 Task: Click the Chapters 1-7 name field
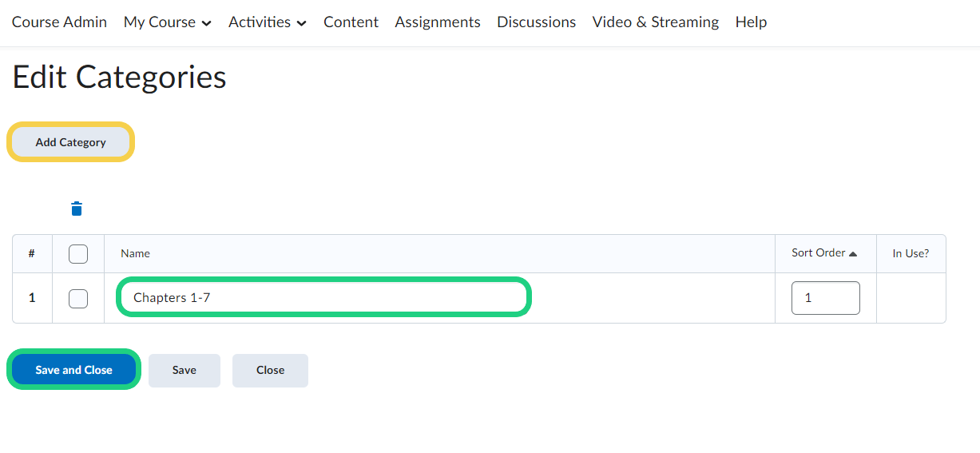pos(323,297)
